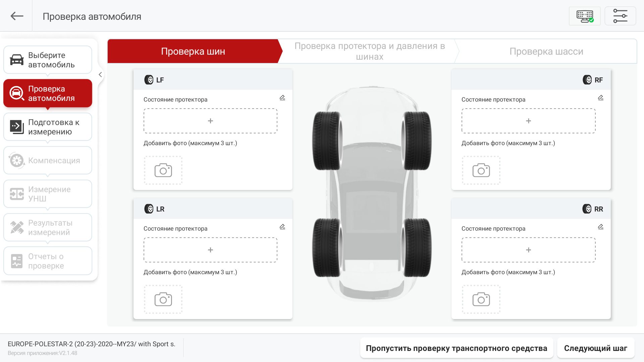Switch to Проверка шасси tab

546,51
